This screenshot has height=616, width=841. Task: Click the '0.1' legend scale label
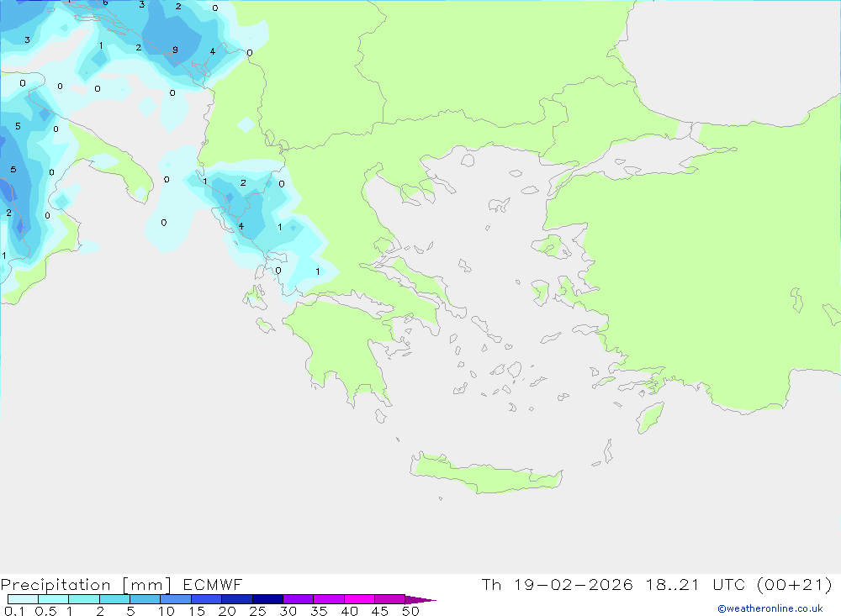click(x=14, y=611)
